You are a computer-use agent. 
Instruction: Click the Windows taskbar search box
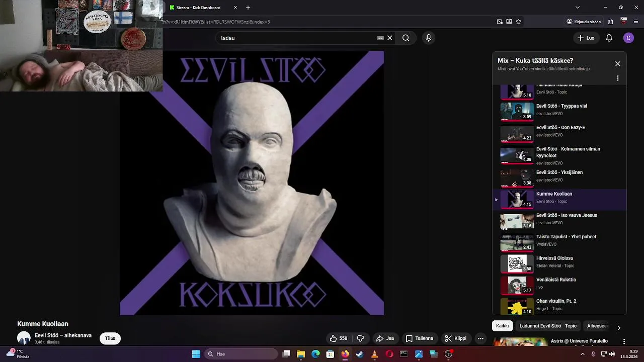pos(240,354)
